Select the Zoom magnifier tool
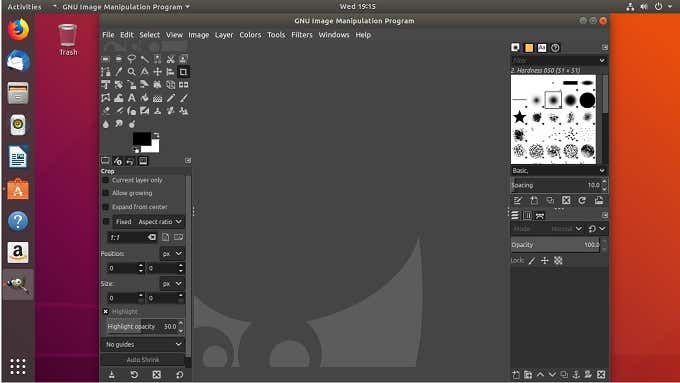This screenshot has height=383, width=680. point(131,72)
